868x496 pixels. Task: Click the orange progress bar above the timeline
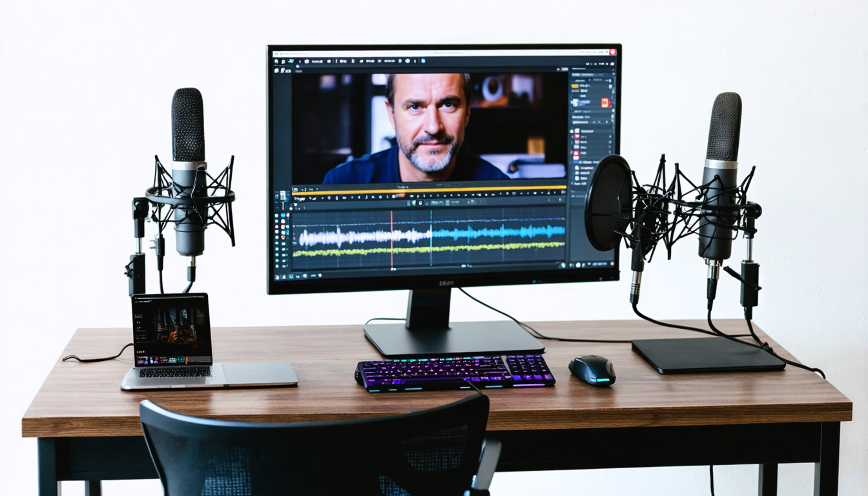click(x=429, y=190)
